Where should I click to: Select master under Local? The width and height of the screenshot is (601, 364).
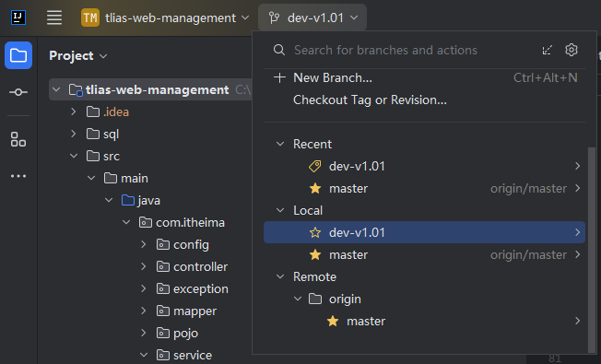(x=424, y=254)
